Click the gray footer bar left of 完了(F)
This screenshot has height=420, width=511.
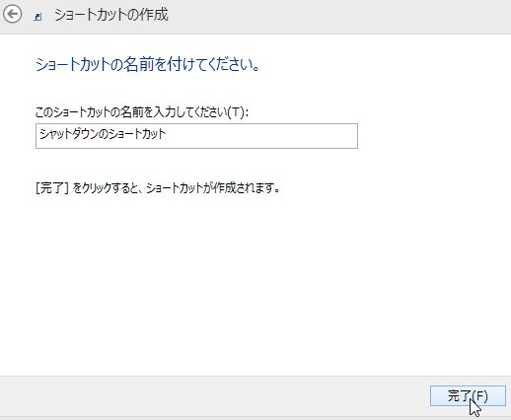tap(214, 396)
